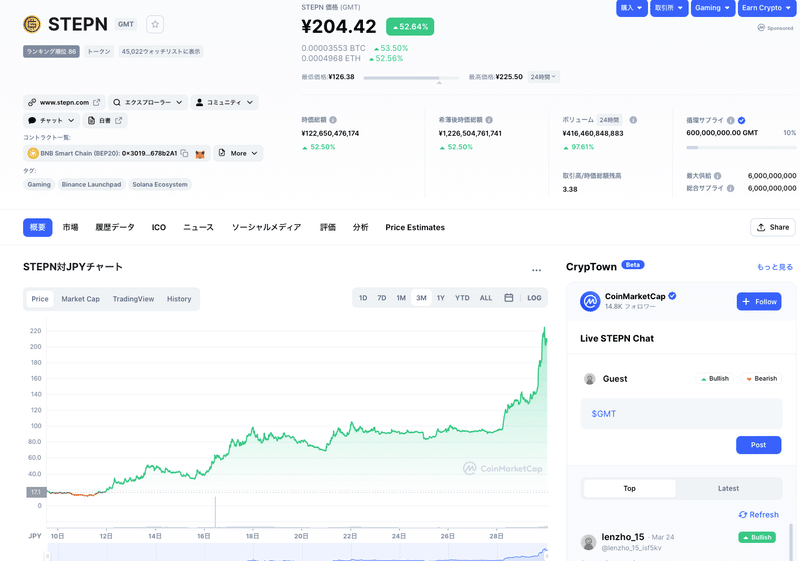
Task: Open the whitepaper external link
Action: click(105, 120)
